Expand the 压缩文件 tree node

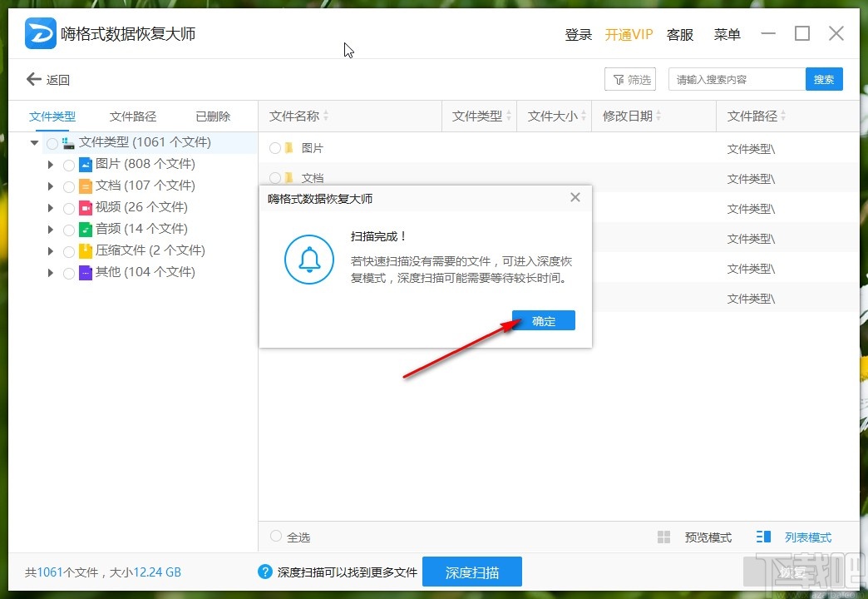tap(51, 251)
